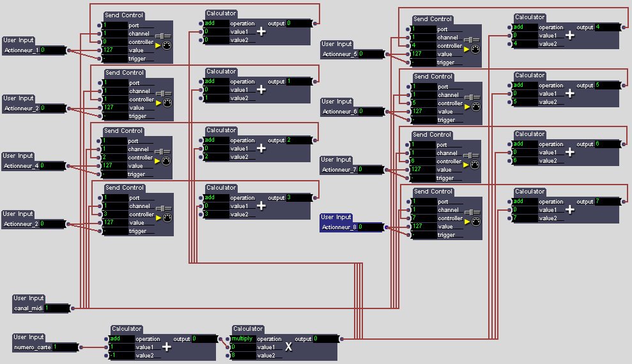Click the Actionneur_1 value field
Image resolution: width=632 pixels, height=364 pixels.
52,50
